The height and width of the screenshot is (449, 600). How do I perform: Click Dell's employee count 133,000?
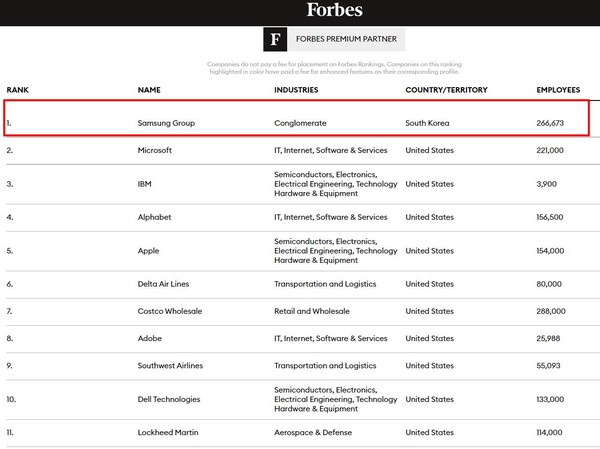550,399
